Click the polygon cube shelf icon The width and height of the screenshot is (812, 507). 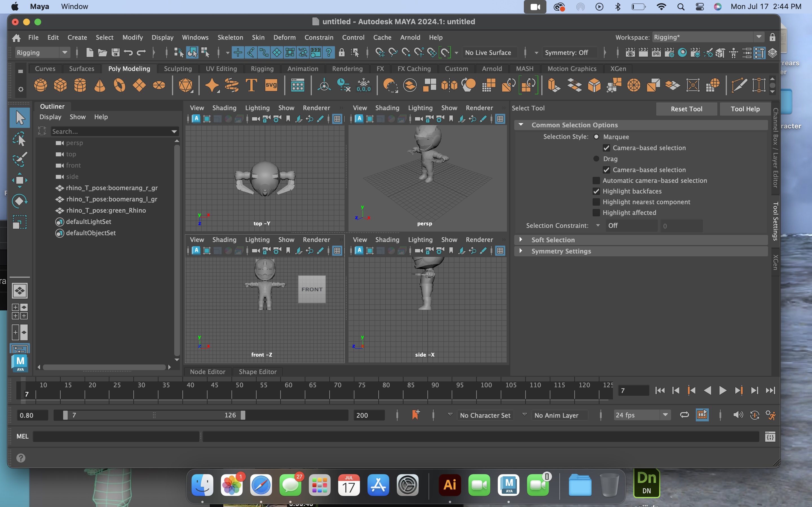[60, 86]
